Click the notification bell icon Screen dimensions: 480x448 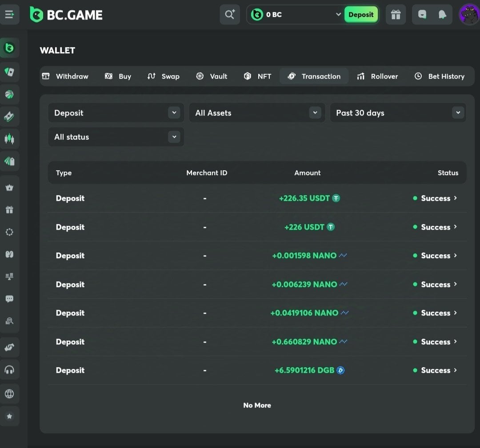tap(442, 15)
